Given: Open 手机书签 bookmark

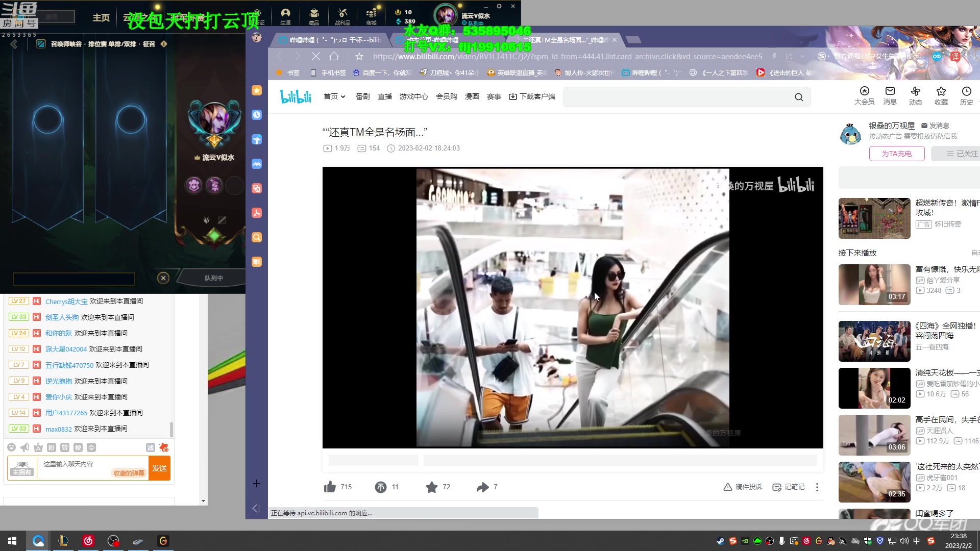Looking at the screenshot, I should click(328, 72).
